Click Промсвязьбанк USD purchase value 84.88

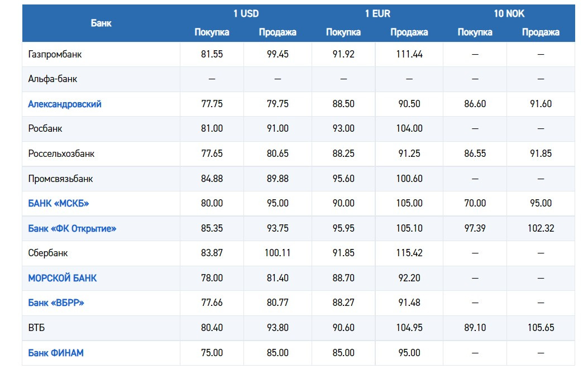(x=212, y=179)
